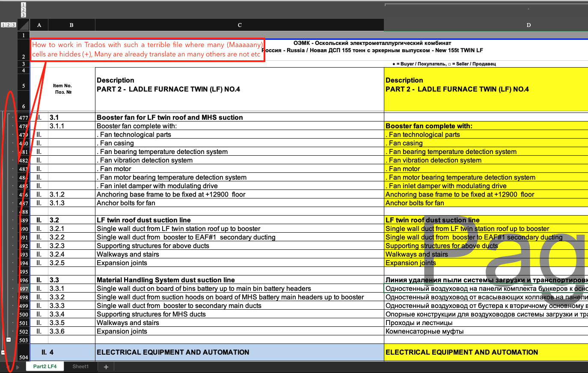Add a new sheet with the plus button
The height and width of the screenshot is (373, 588).
point(106,367)
